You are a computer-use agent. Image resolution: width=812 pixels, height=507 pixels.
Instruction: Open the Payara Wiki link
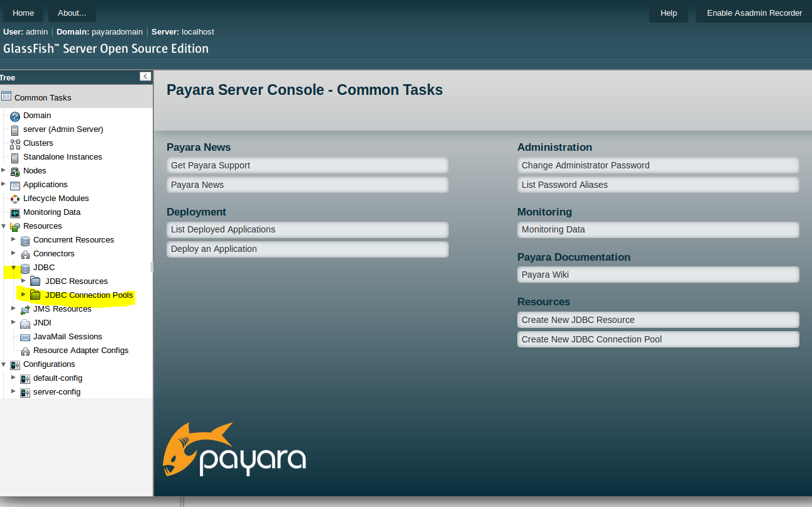click(x=658, y=275)
